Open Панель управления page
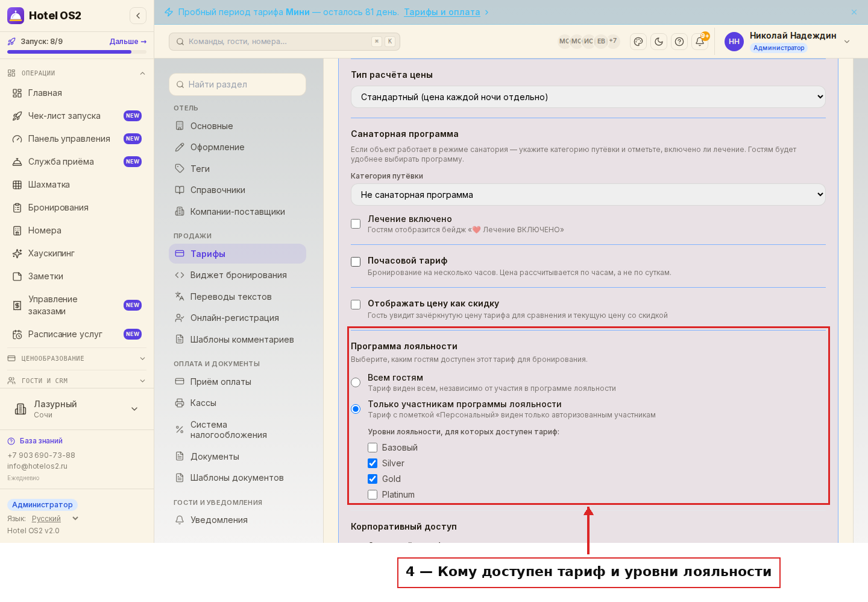Screen dimensions: 868x602 coord(77,139)
